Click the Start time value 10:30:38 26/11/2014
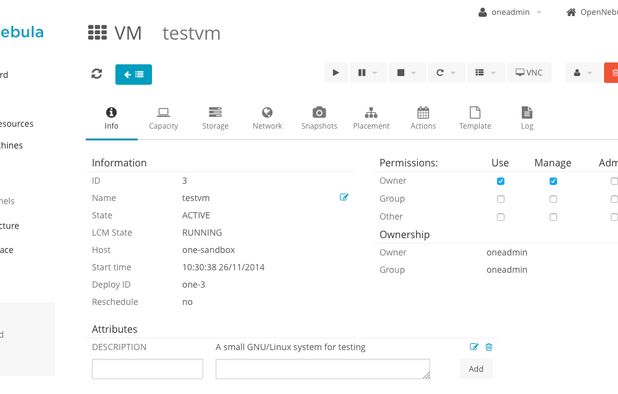 point(223,267)
